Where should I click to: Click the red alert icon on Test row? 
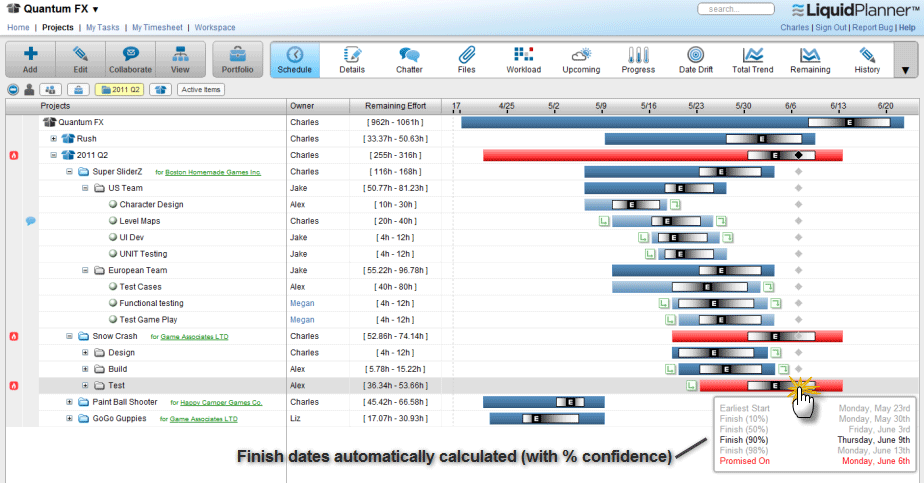coord(14,386)
